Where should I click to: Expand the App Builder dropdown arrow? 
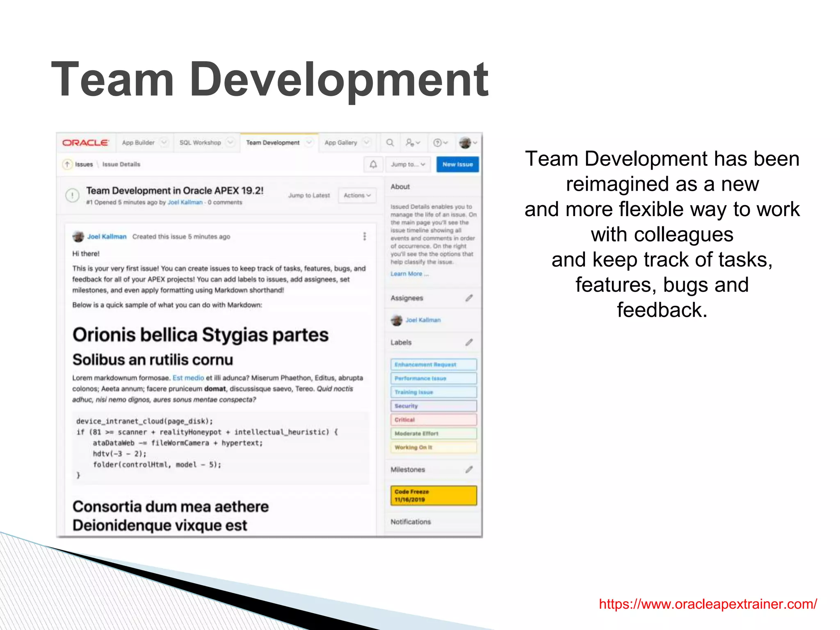(164, 143)
